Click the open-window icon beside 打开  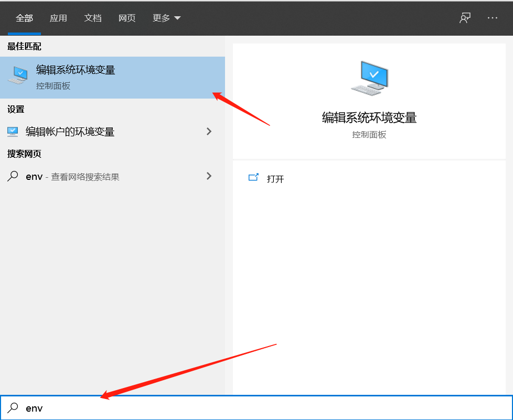(253, 177)
